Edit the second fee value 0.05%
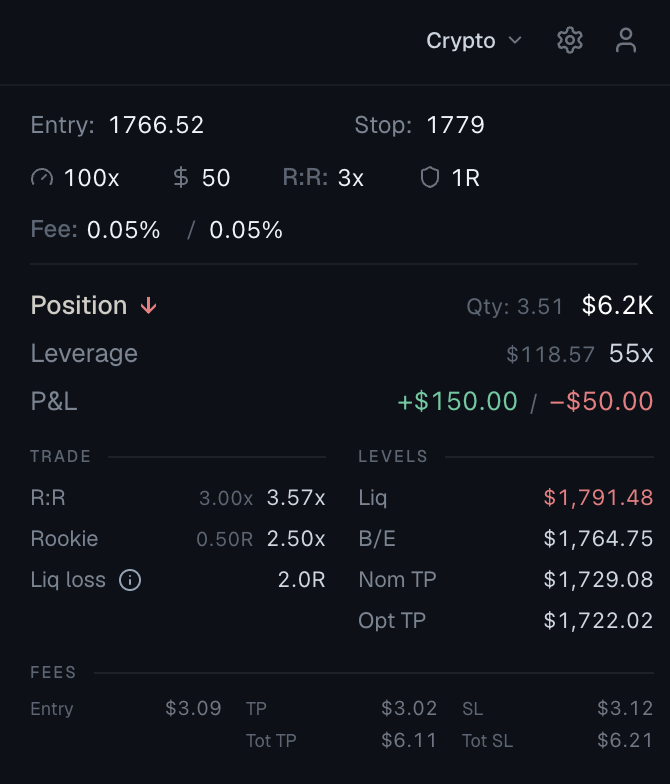The height and width of the screenshot is (784, 670). point(246,230)
